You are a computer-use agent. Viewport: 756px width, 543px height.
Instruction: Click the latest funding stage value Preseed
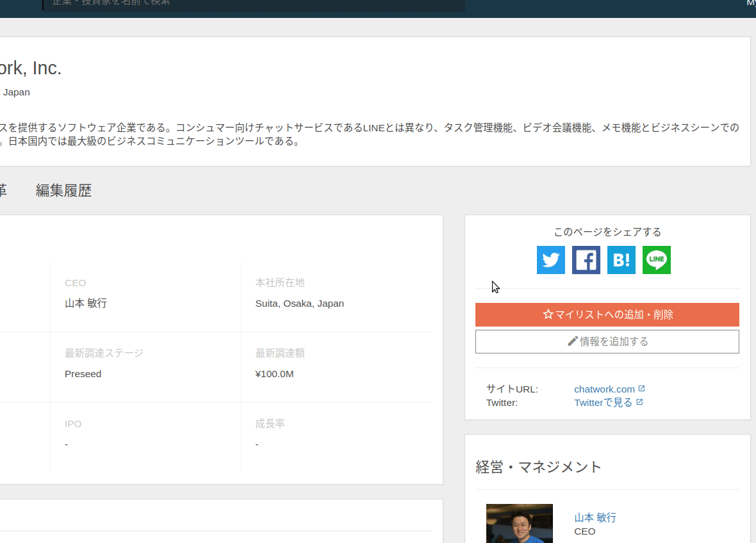click(83, 374)
